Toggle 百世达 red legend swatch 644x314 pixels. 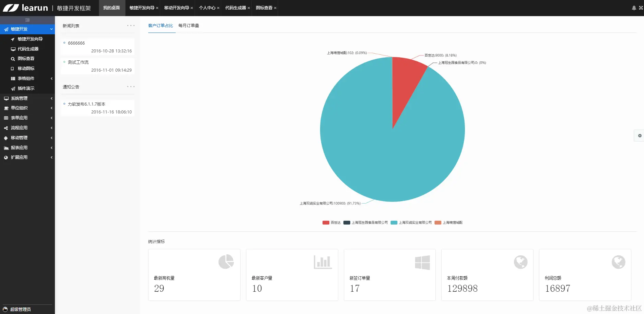(326, 223)
